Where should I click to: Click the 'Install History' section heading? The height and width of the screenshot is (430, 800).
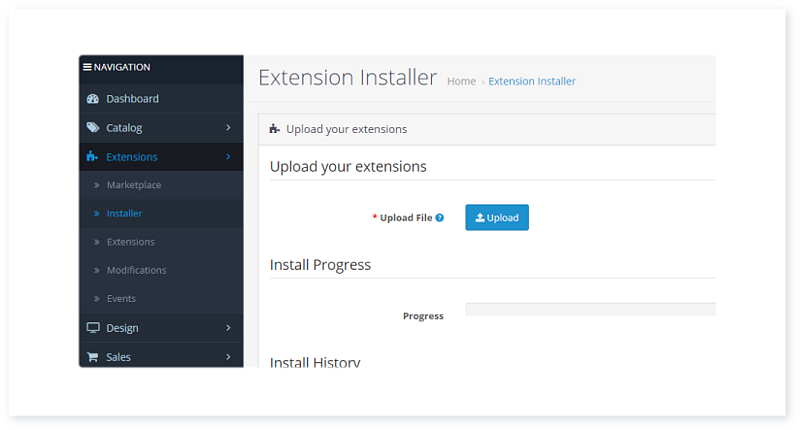[315, 362]
